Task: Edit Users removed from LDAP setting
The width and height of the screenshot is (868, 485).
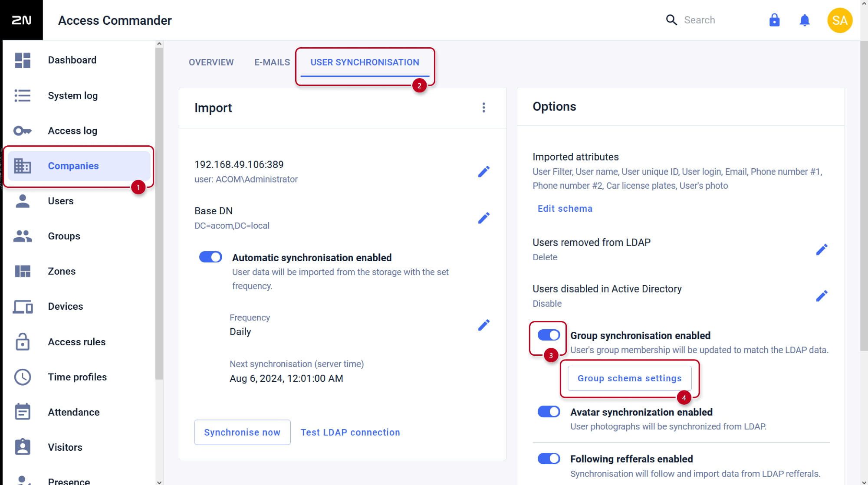Action: pyautogui.click(x=822, y=249)
